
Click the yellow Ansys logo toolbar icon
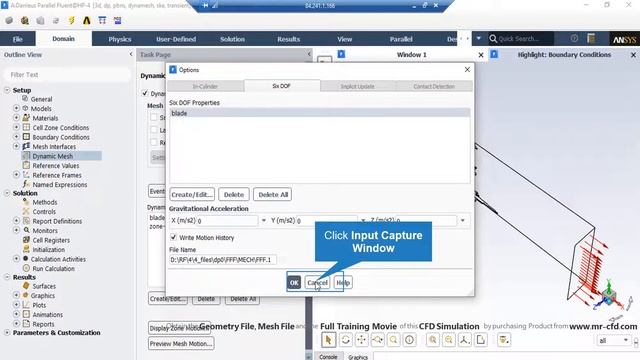[87, 20]
